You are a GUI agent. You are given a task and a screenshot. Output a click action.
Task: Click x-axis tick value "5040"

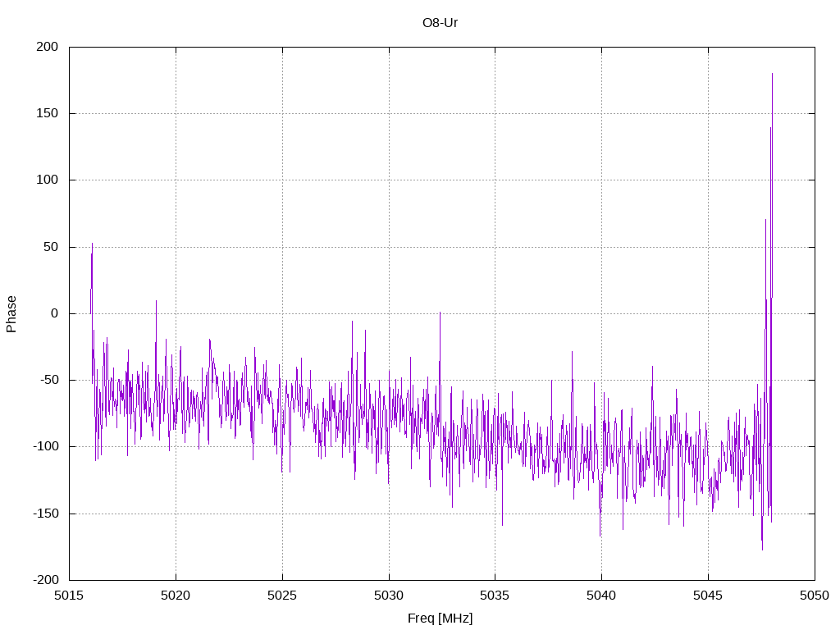click(x=601, y=596)
